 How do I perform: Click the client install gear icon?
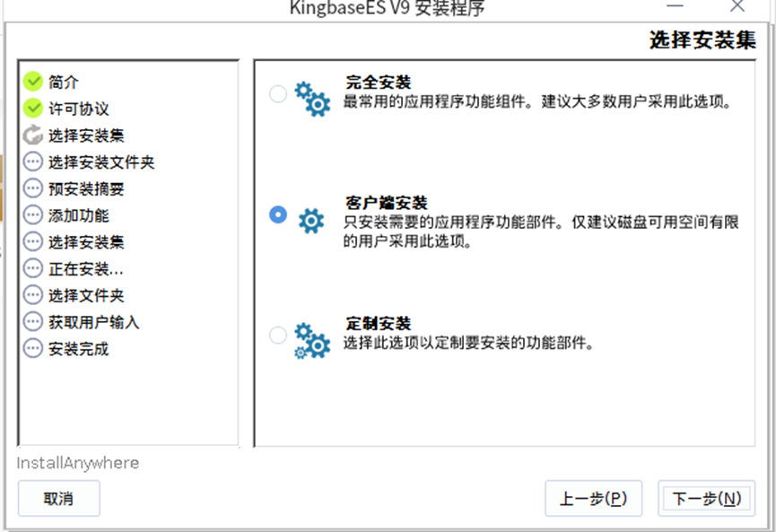click(x=310, y=220)
